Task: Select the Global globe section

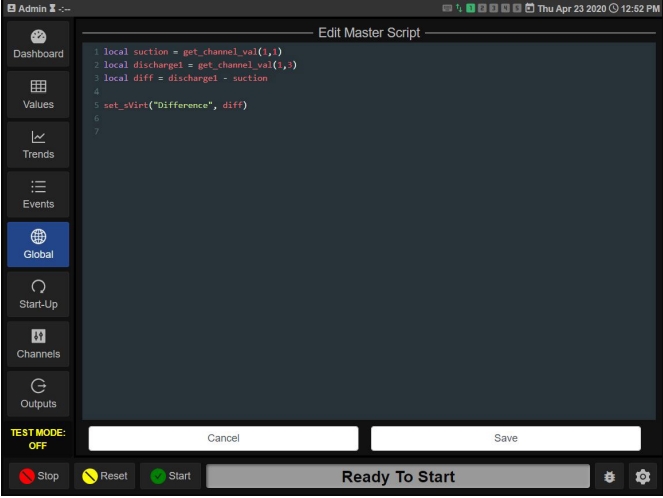Action: 38,244
